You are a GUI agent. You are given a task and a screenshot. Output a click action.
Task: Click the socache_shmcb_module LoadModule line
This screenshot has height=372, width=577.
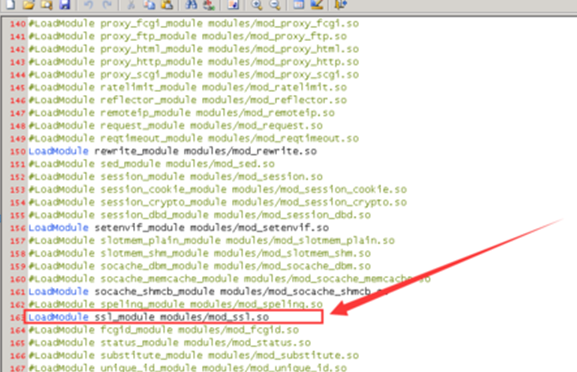pyautogui.click(x=208, y=291)
